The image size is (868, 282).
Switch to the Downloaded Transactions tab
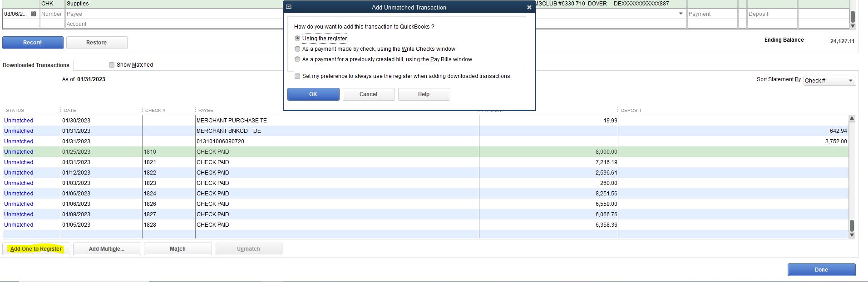pyautogui.click(x=36, y=65)
